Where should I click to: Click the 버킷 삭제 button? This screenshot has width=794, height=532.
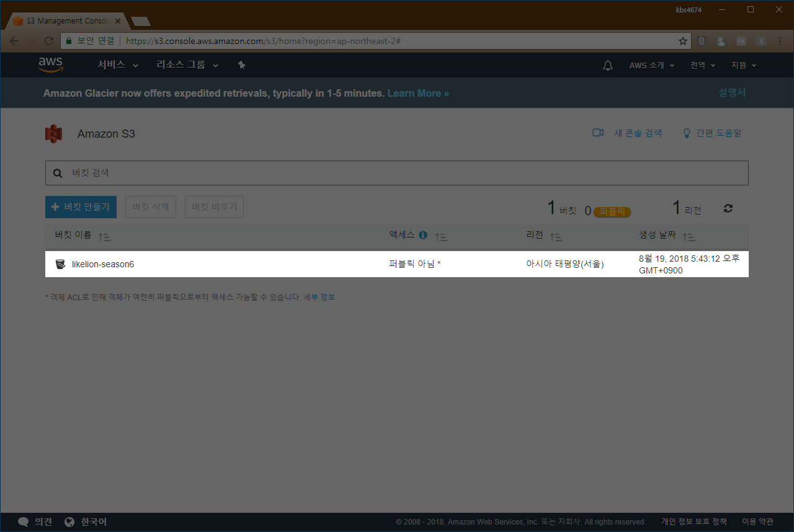pos(151,207)
